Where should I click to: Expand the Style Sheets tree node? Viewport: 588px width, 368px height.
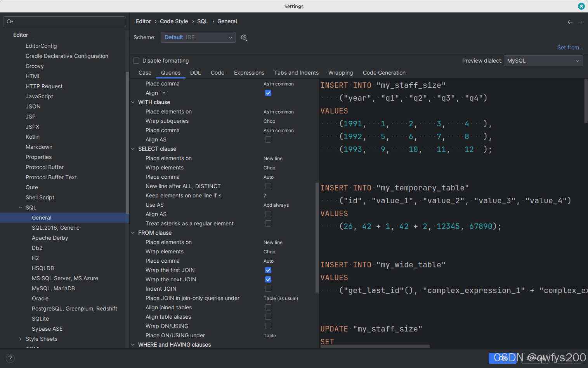[21, 339]
